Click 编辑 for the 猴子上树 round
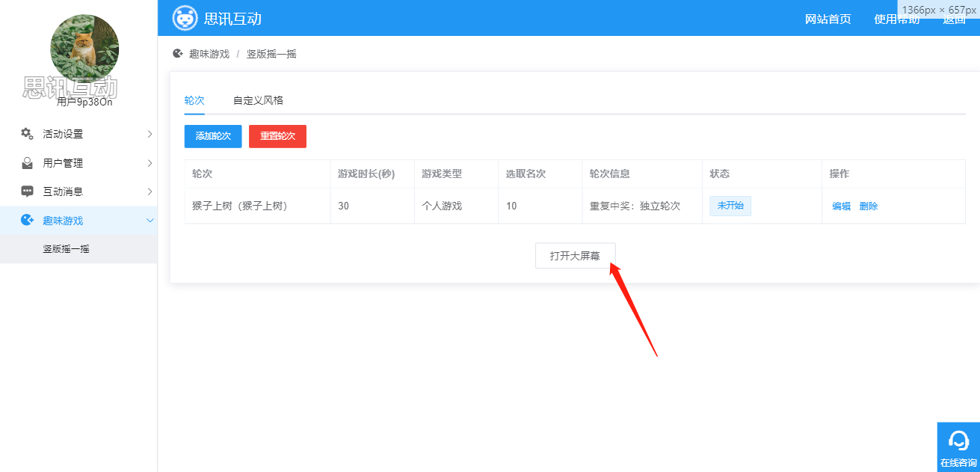This screenshot has height=472, width=980. (x=842, y=206)
